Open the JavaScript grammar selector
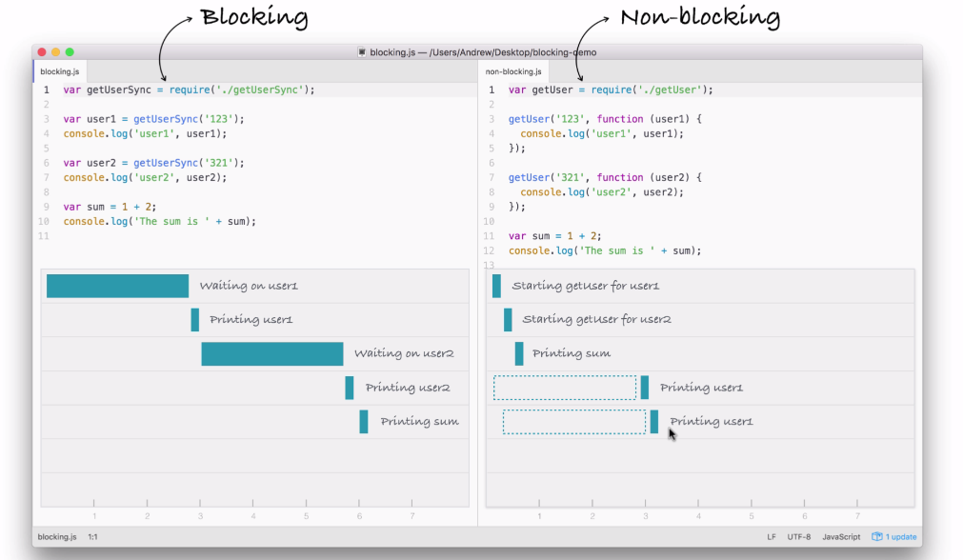 click(841, 537)
